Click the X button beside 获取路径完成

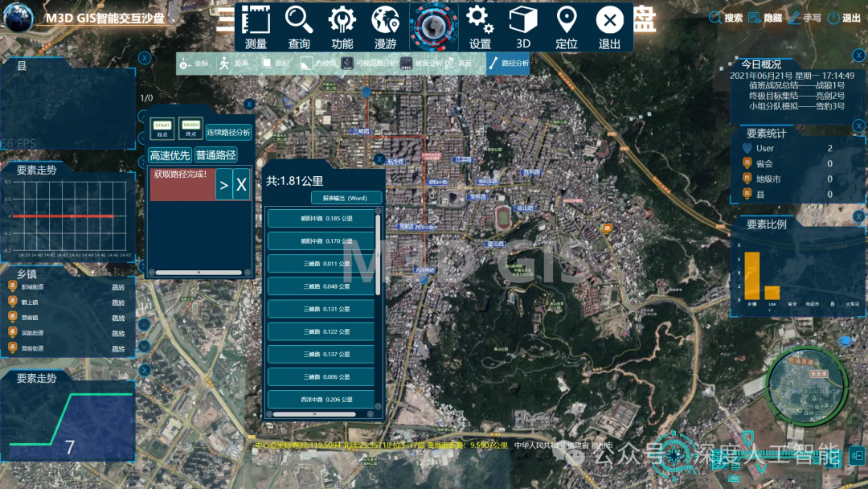pyautogui.click(x=241, y=185)
